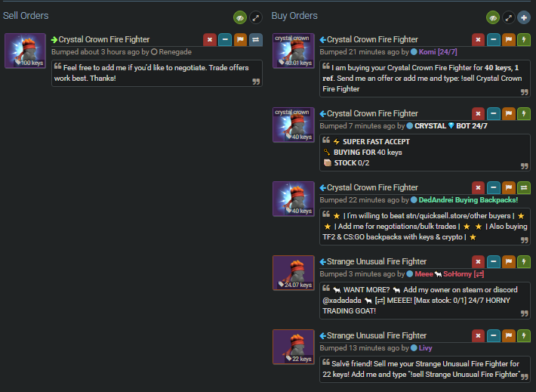The image size is (536, 392).
Task: Report Renegade's listing with flag icon
Action: click(x=240, y=40)
